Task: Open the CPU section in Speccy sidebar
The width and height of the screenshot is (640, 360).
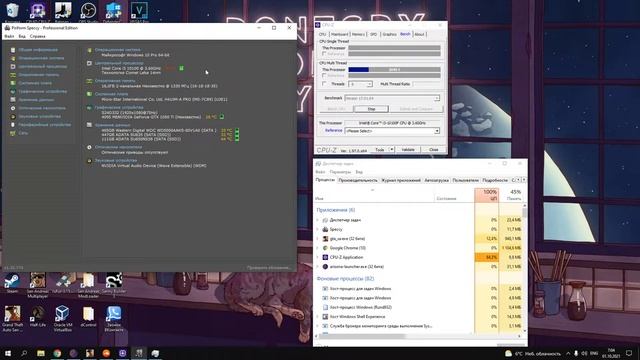Action: 42,66
